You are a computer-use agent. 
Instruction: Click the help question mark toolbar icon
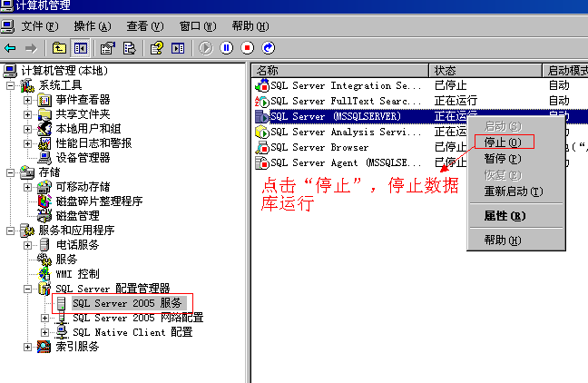[x=157, y=48]
